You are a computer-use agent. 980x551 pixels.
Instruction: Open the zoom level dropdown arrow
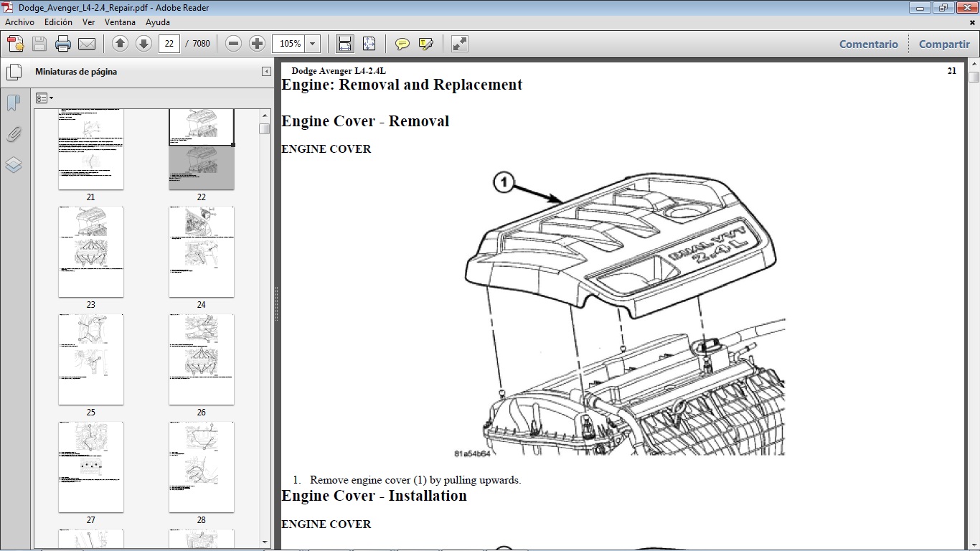click(313, 44)
